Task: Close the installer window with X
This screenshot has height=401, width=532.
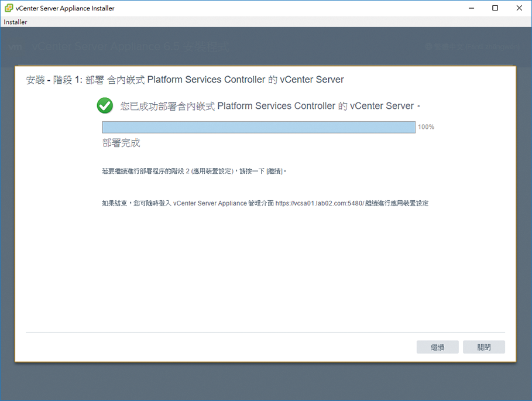Action: (x=519, y=8)
